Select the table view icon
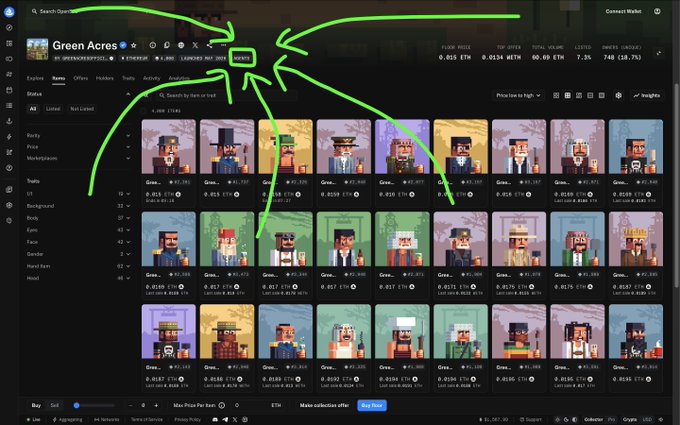The image size is (680, 425). point(602,95)
